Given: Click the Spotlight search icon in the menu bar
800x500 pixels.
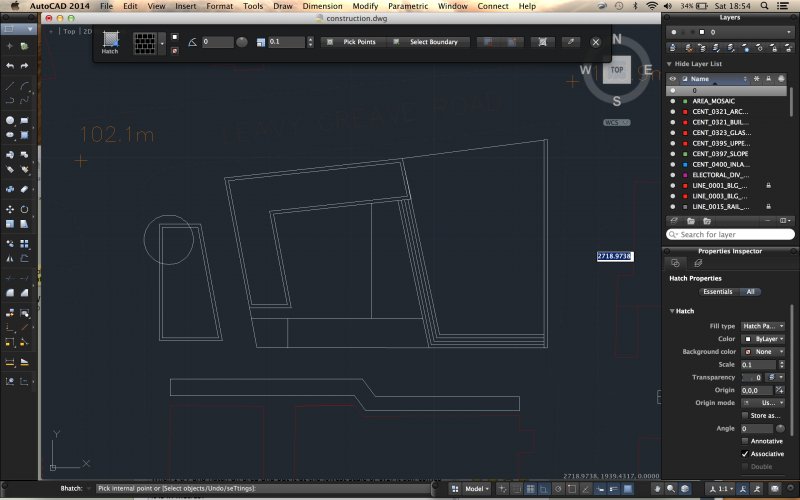Looking at the screenshot, I should coord(764,6).
